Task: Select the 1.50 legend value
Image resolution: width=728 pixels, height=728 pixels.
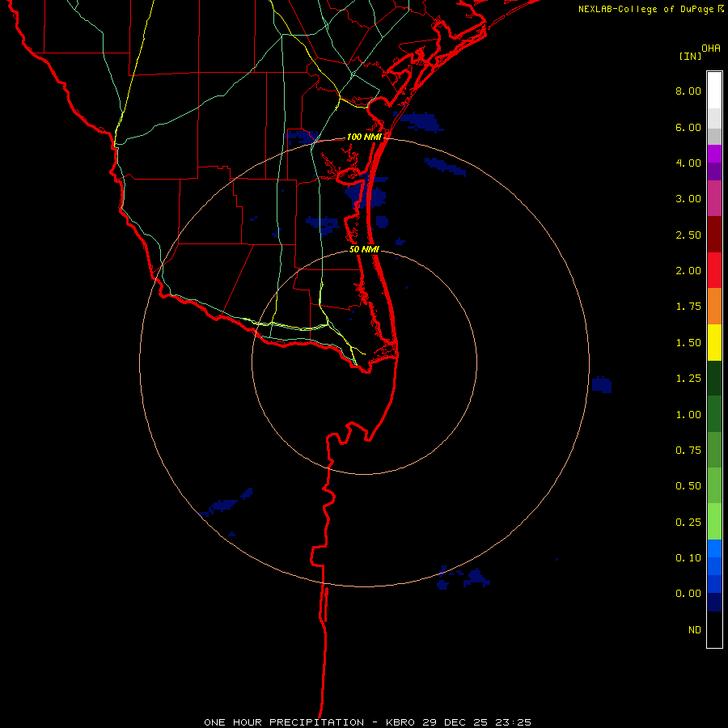Action: 688,343
